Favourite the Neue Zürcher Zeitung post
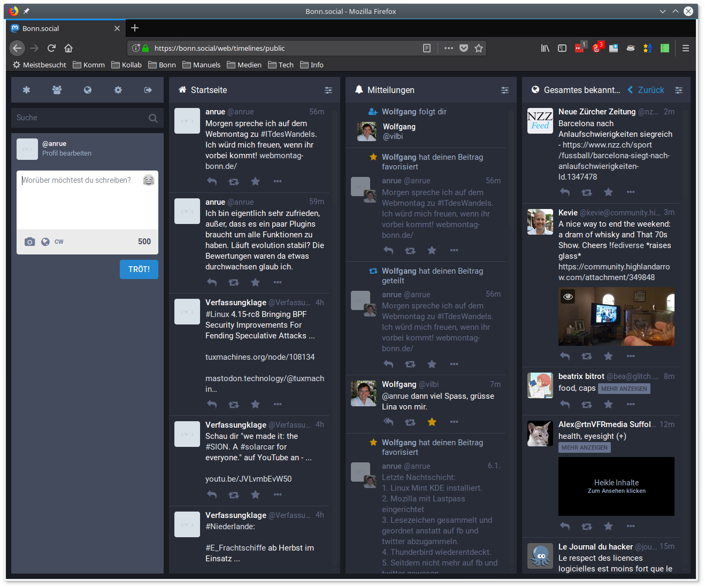Viewport: 705px width, 588px height. (x=609, y=192)
